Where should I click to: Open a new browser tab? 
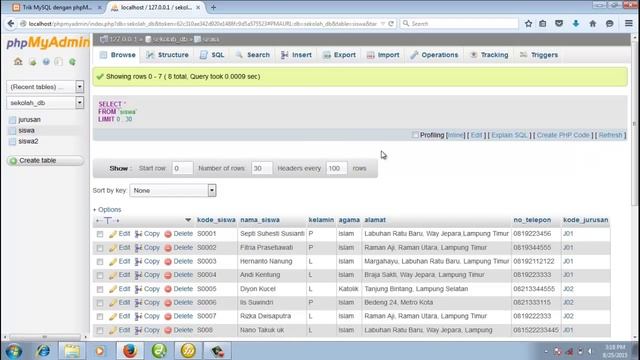pos(213,7)
